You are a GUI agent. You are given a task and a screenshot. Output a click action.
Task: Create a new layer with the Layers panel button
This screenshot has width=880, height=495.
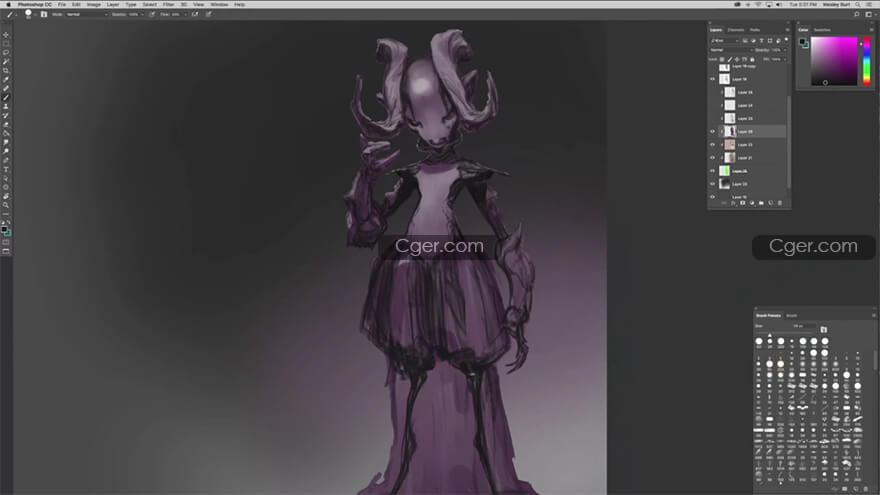point(771,203)
